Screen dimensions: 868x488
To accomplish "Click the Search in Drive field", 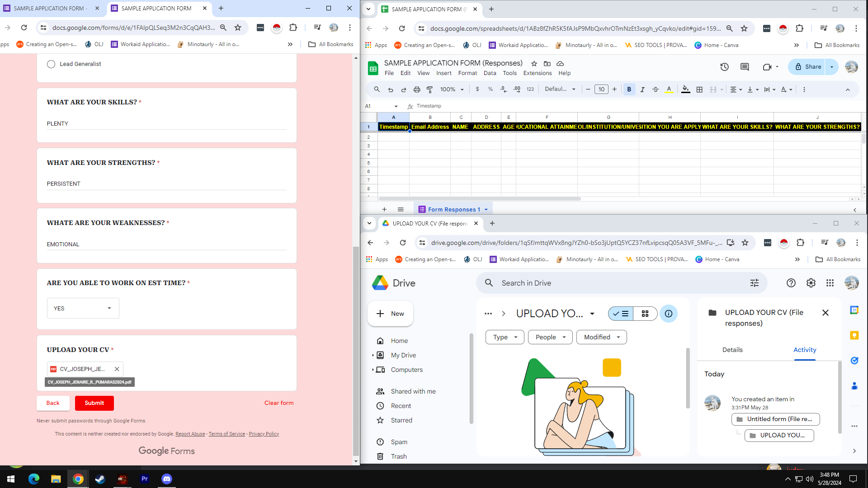I will point(619,283).
